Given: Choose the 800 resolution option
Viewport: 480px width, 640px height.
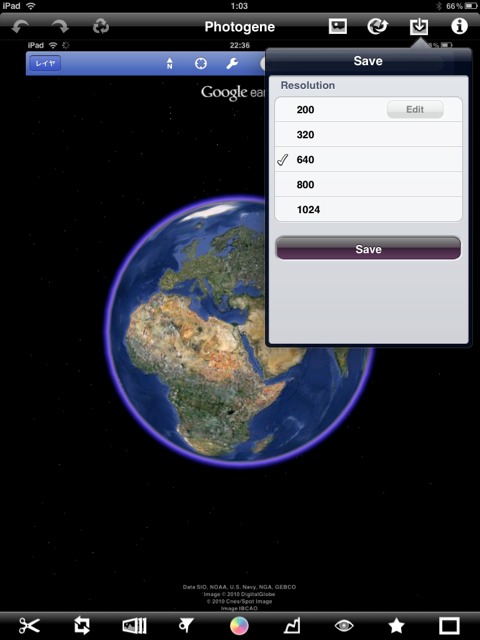Looking at the screenshot, I should click(368, 184).
